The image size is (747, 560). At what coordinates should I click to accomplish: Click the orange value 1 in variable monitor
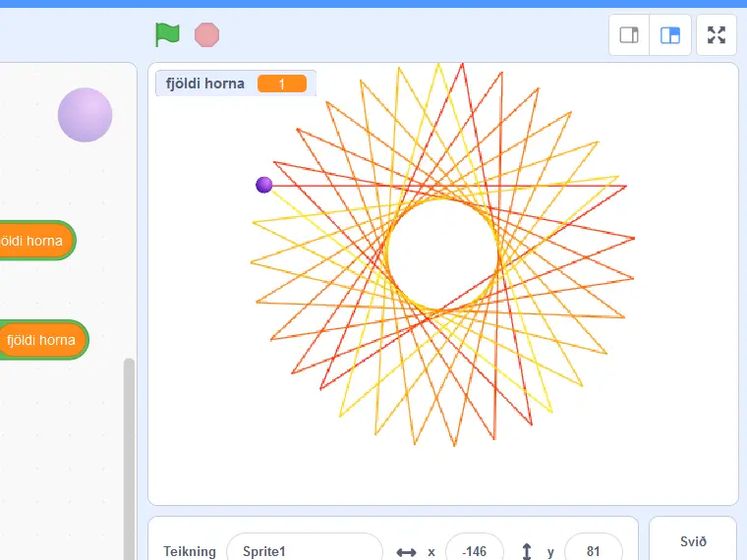[x=282, y=84]
